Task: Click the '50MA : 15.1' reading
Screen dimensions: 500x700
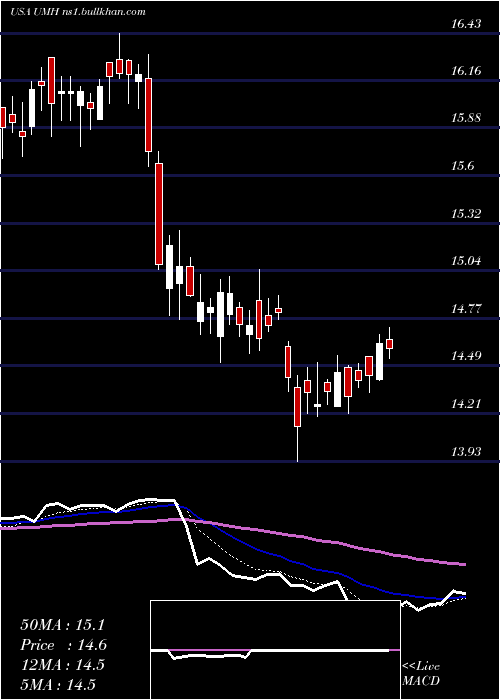Action: click(x=62, y=625)
